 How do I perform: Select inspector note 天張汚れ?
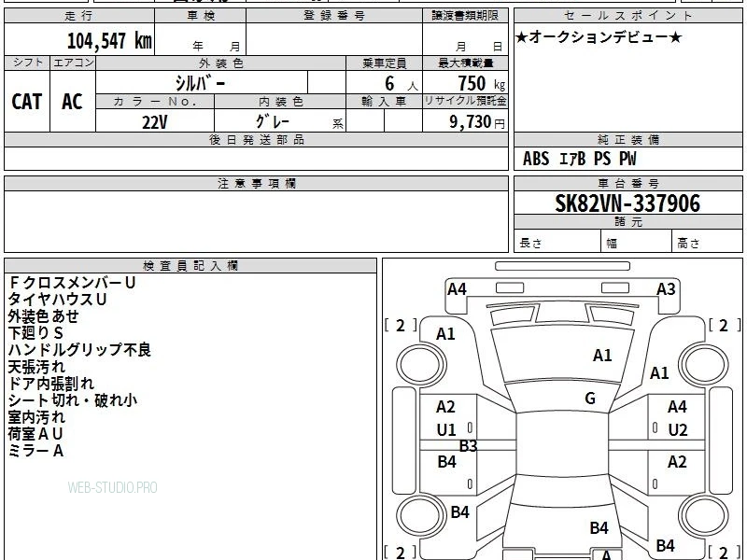point(36,367)
